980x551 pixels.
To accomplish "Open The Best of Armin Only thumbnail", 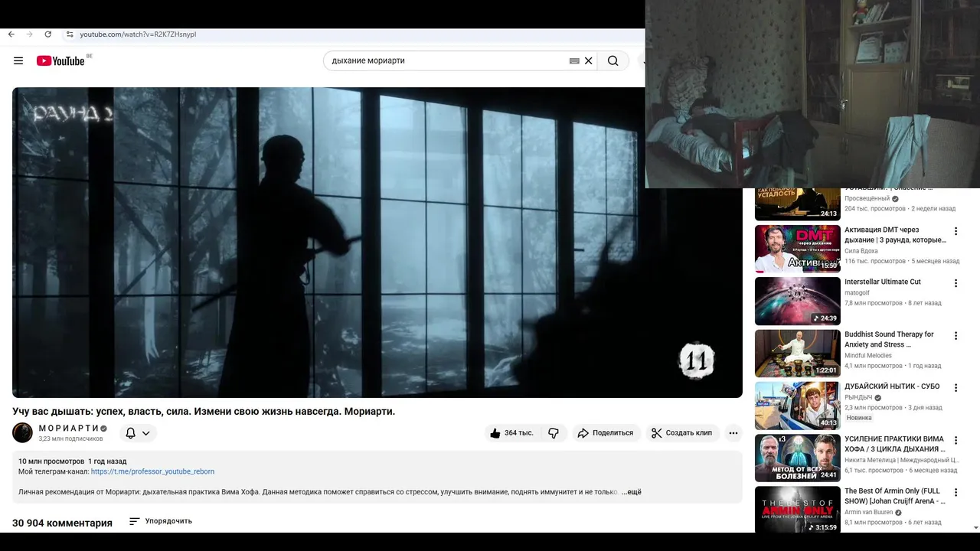I will pos(798,510).
